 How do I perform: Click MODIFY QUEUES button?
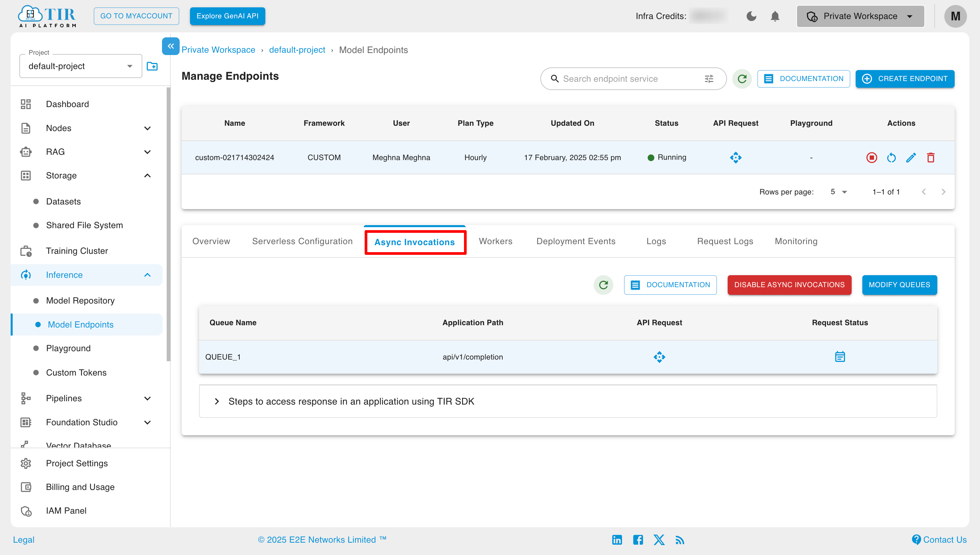900,284
